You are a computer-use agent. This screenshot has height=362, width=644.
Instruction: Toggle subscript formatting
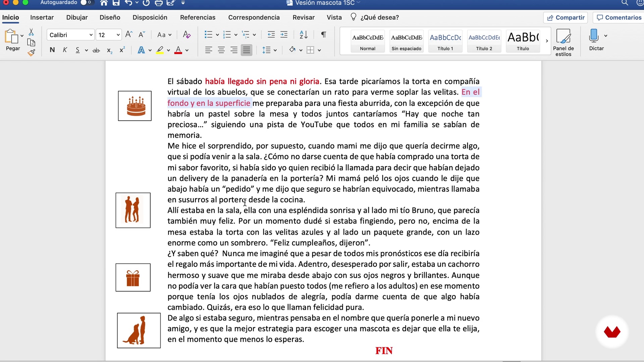click(x=109, y=51)
